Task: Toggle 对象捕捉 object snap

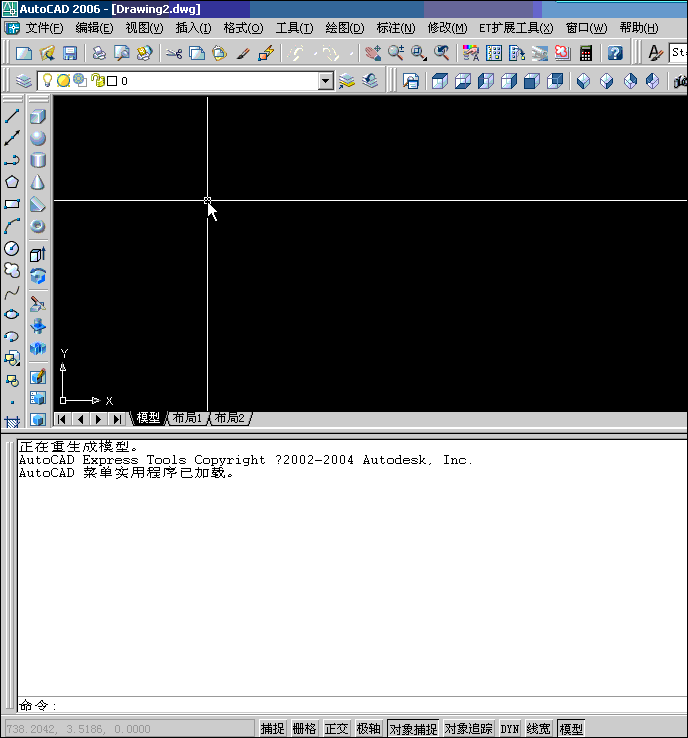Action: click(413, 729)
